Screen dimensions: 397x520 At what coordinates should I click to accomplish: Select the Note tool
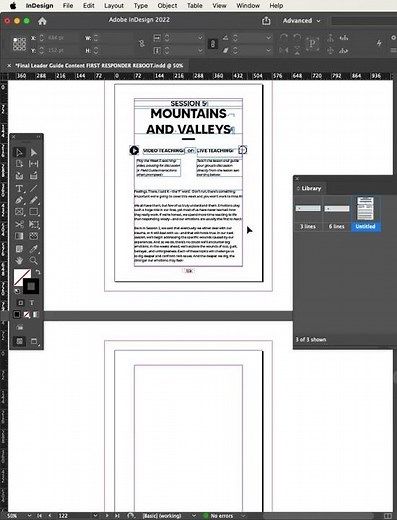[19, 249]
